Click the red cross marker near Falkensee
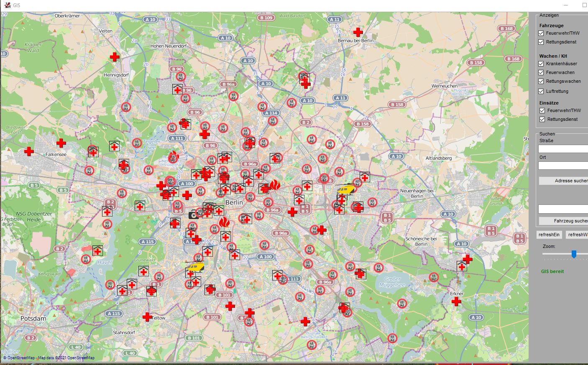Screen dimensions: 588x365 (62, 144)
